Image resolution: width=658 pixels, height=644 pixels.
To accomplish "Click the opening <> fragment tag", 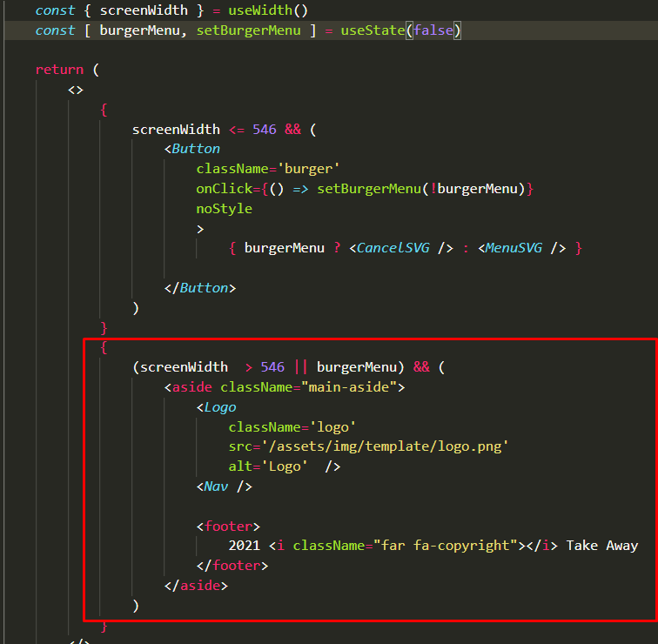I will pos(76,90).
